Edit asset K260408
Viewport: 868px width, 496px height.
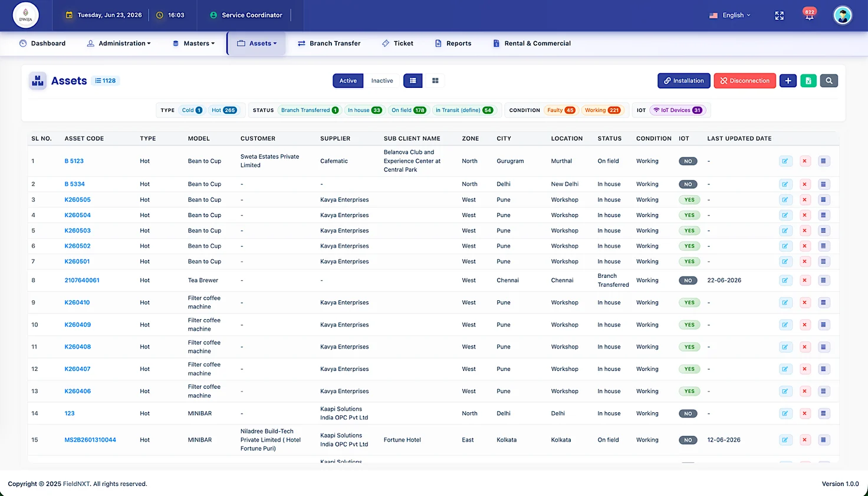(x=785, y=347)
